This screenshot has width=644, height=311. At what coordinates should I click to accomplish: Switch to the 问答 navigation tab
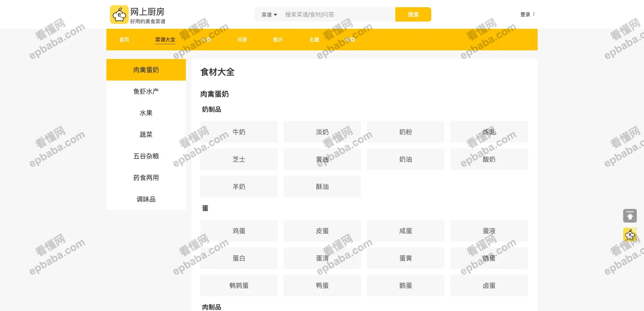click(242, 40)
